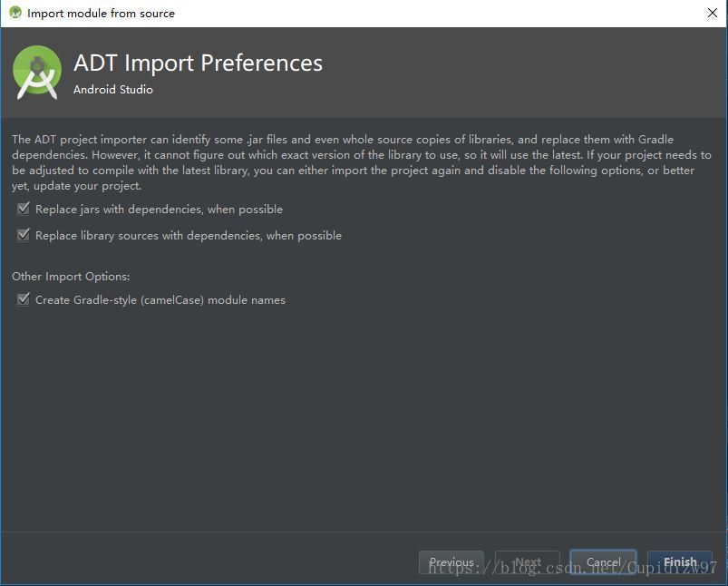Click the Android Studio subtitle text
The image size is (728, 586).
tap(112, 89)
